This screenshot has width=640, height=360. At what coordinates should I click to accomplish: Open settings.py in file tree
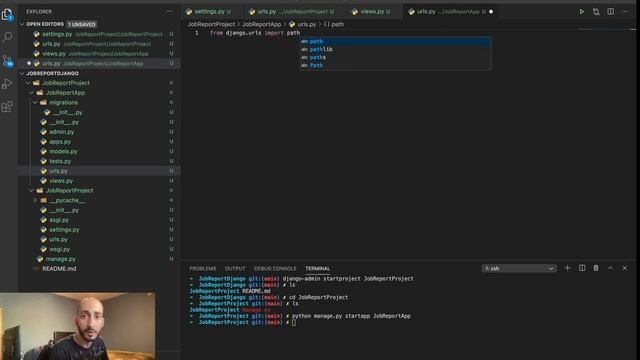[99, 230]
